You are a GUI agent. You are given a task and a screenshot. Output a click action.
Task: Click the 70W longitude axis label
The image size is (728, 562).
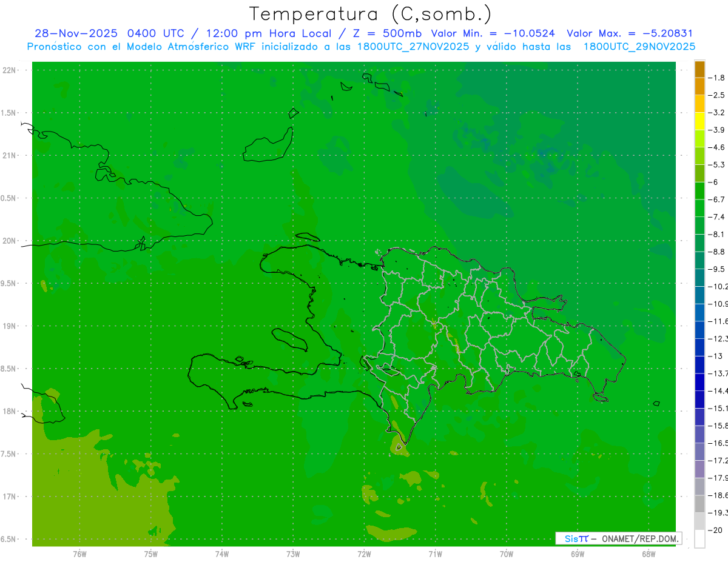click(506, 554)
